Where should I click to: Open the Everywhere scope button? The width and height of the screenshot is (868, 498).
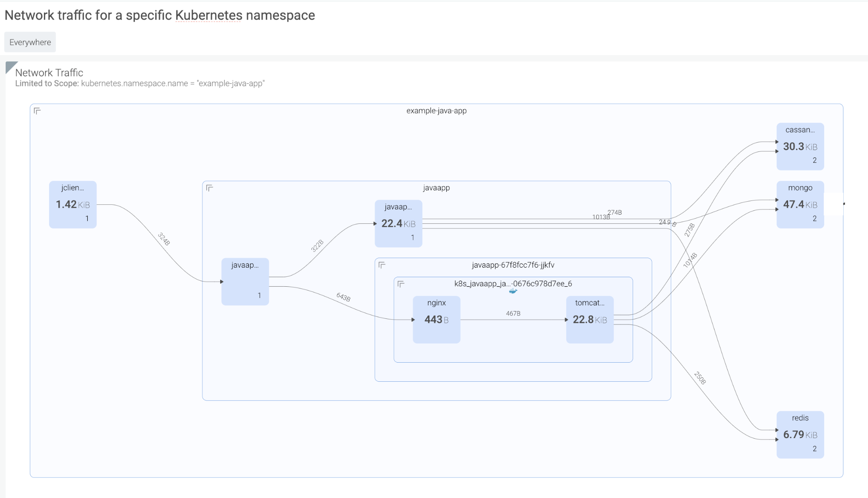coord(30,42)
